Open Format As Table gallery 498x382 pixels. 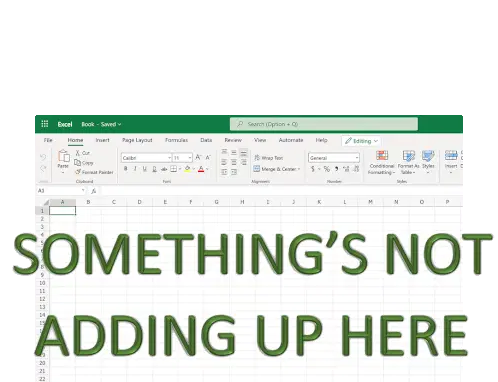(x=408, y=162)
